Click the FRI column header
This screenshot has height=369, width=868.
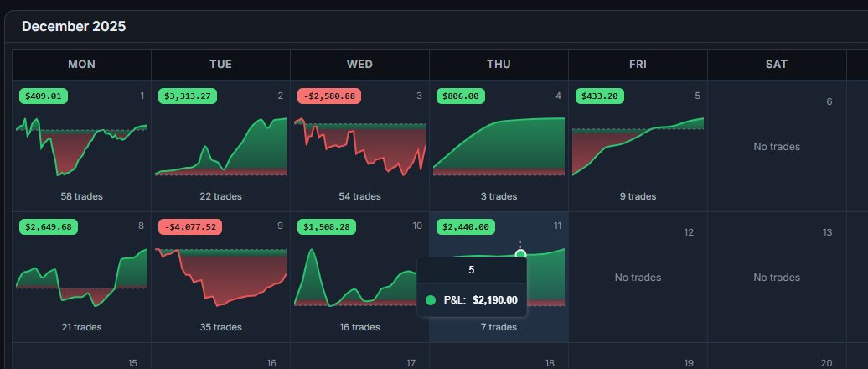638,65
